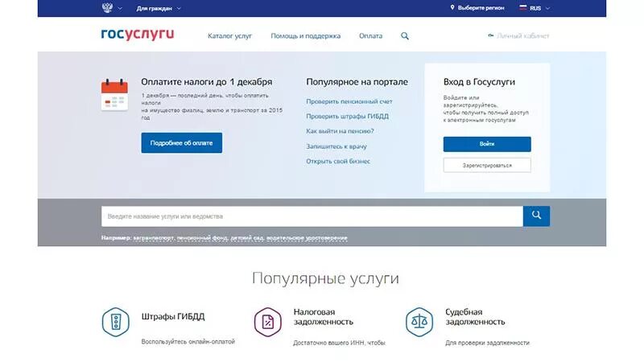
Task: Open 'Судебная задолженность' service title
Action: (475, 317)
